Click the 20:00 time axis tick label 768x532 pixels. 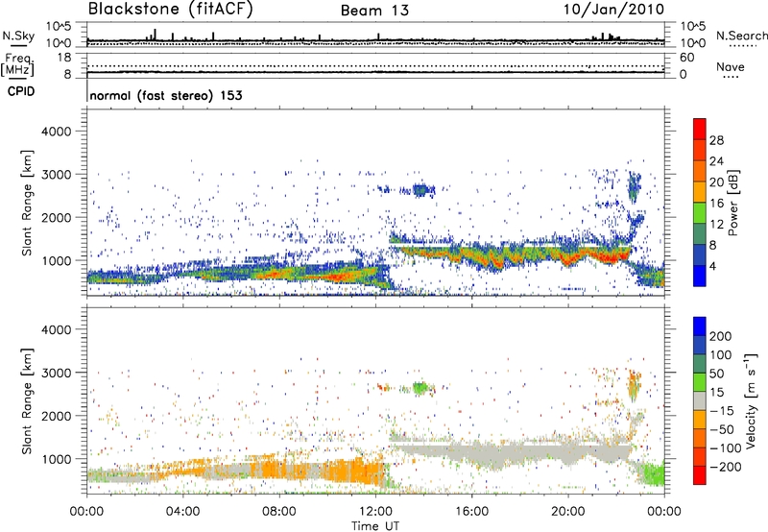point(567,512)
